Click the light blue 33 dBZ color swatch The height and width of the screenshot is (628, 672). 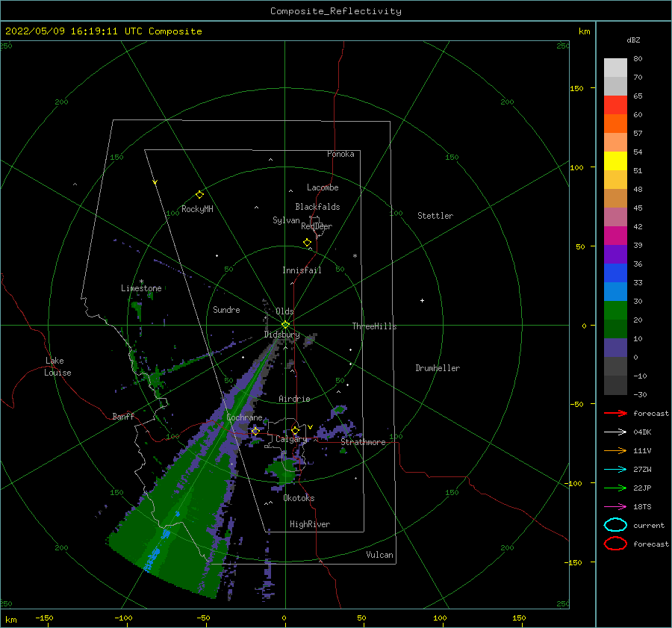615,291
